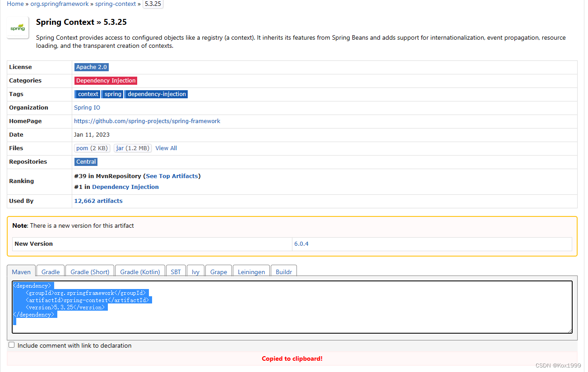Switch to the Ivy tab
Image resolution: width=588 pixels, height=372 pixels.
point(195,272)
